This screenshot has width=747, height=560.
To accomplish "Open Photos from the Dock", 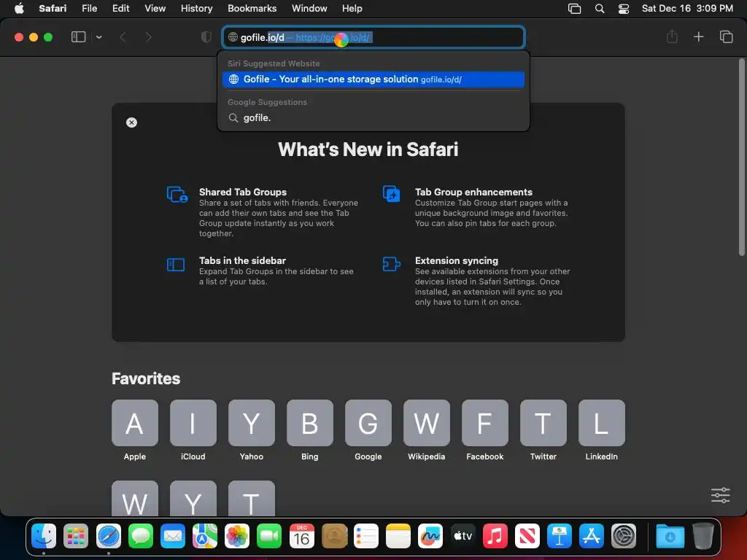I will click(237, 536).
